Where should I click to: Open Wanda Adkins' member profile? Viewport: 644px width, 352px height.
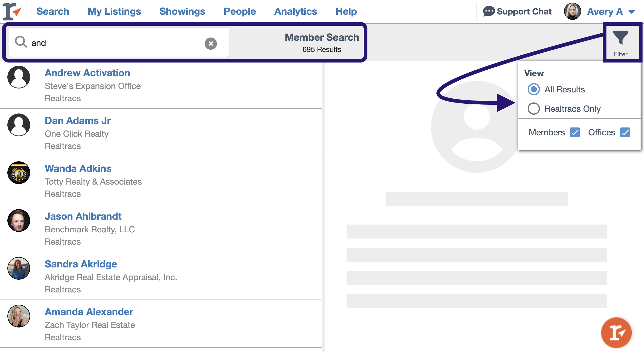(x=78, y=168)
